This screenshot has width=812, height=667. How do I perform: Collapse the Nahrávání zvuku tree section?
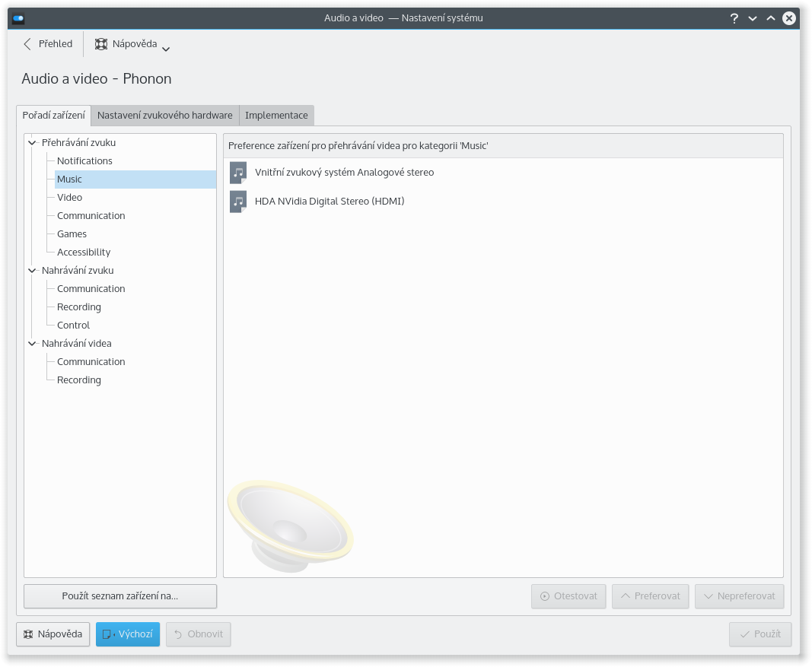click(x=32, y=270)
